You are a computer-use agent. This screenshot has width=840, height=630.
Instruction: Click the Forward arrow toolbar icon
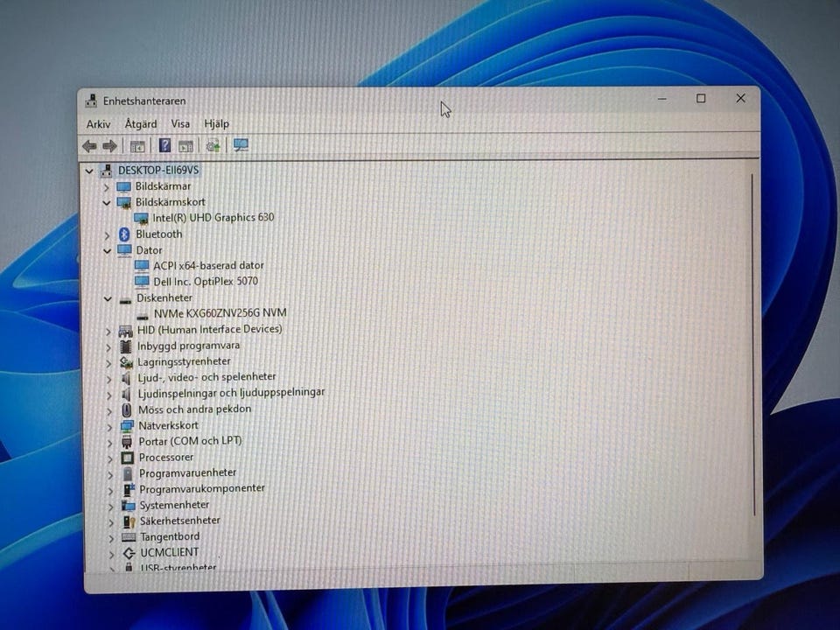109,146
